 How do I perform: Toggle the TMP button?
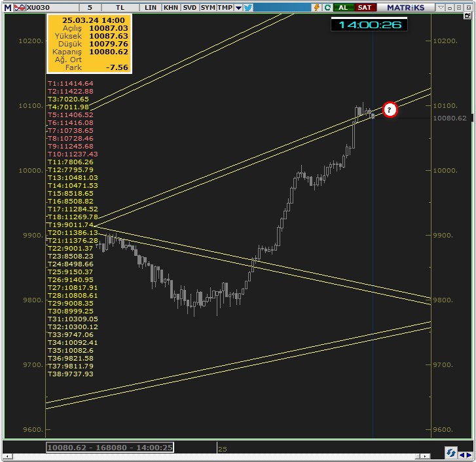225,7
